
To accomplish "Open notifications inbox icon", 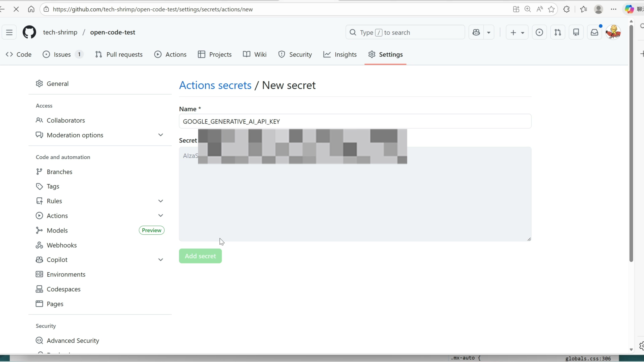I will (594, 32).
